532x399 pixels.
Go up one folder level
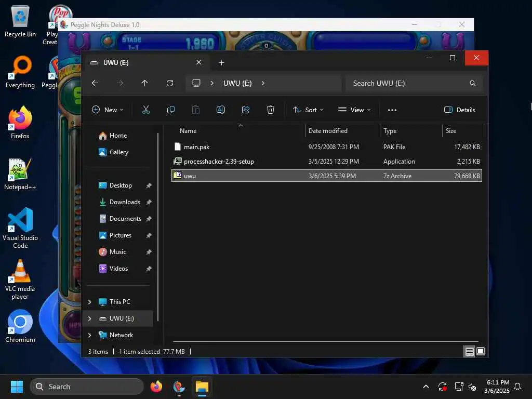pyautogui.click(x=145, y=83)
